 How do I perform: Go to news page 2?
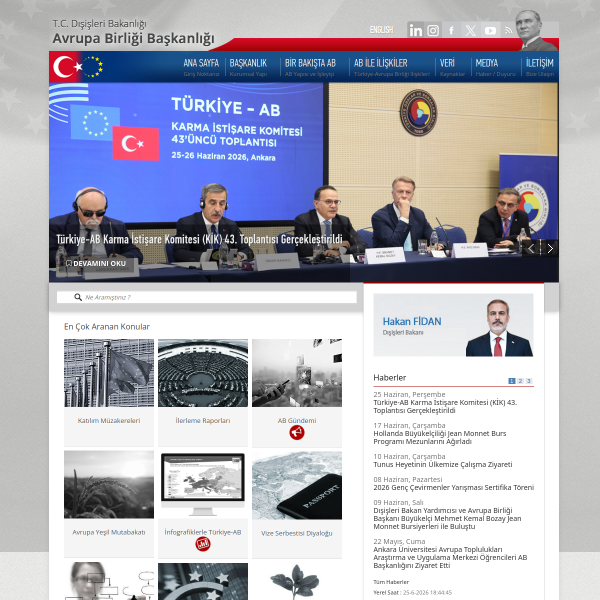pyautogui.click(x=520, y=381)
